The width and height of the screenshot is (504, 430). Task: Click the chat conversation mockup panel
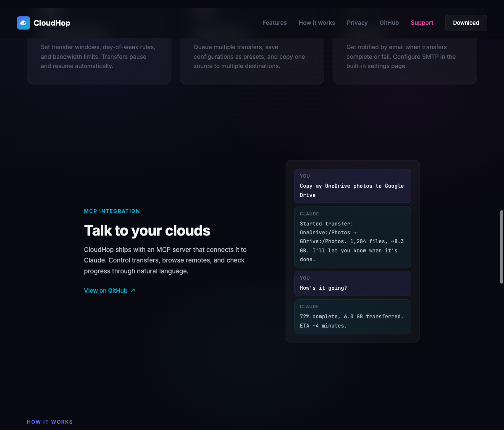(x=353, y=251)
